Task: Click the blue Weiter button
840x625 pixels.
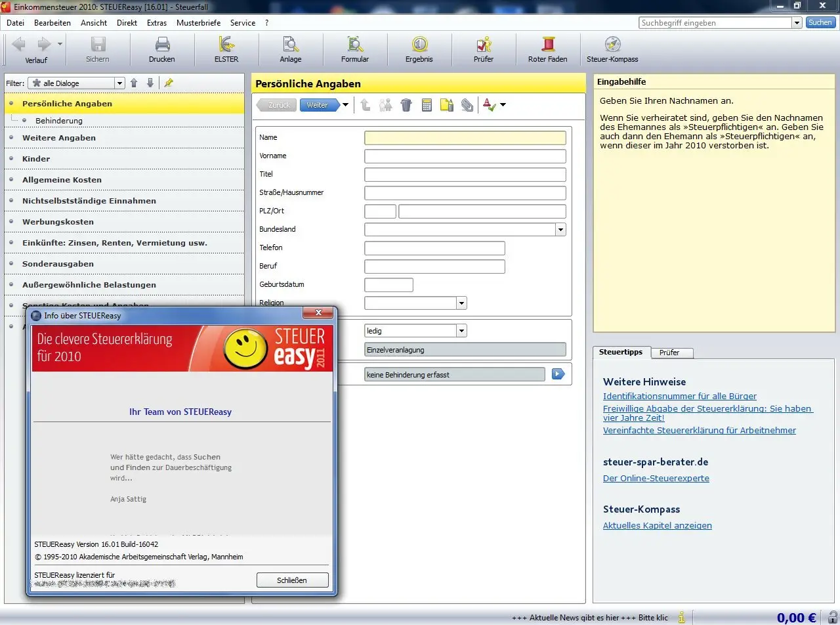Action: 320,105
